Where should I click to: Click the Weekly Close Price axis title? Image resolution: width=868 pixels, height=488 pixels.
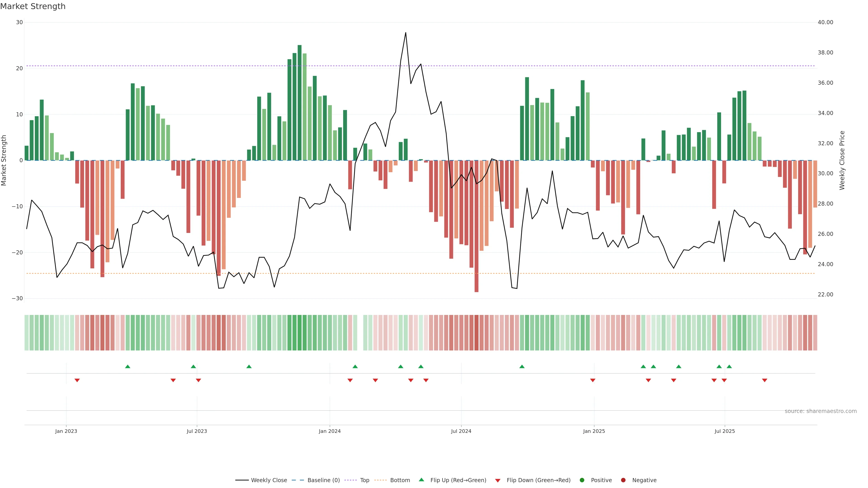click(x=842, y=160)
